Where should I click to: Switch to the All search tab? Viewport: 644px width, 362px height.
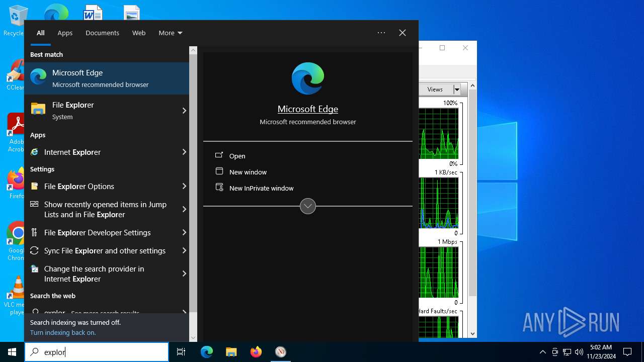point(41,33)
